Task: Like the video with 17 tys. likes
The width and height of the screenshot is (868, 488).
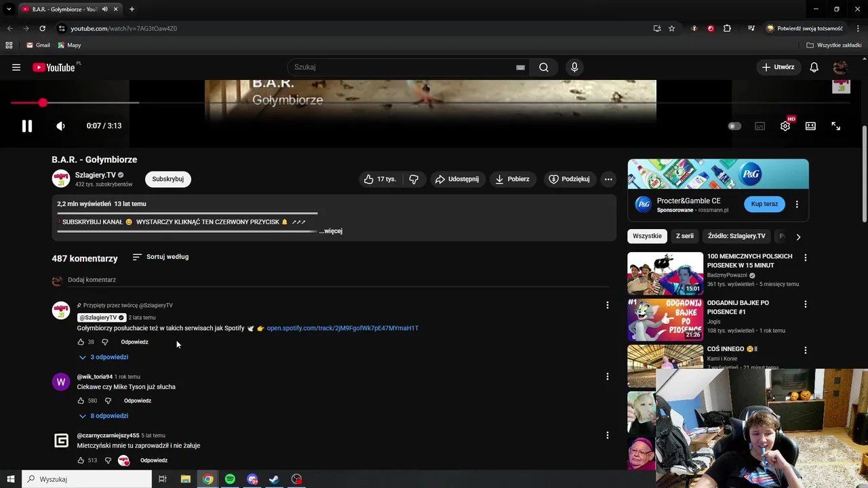Action: (x=380, y=179)
